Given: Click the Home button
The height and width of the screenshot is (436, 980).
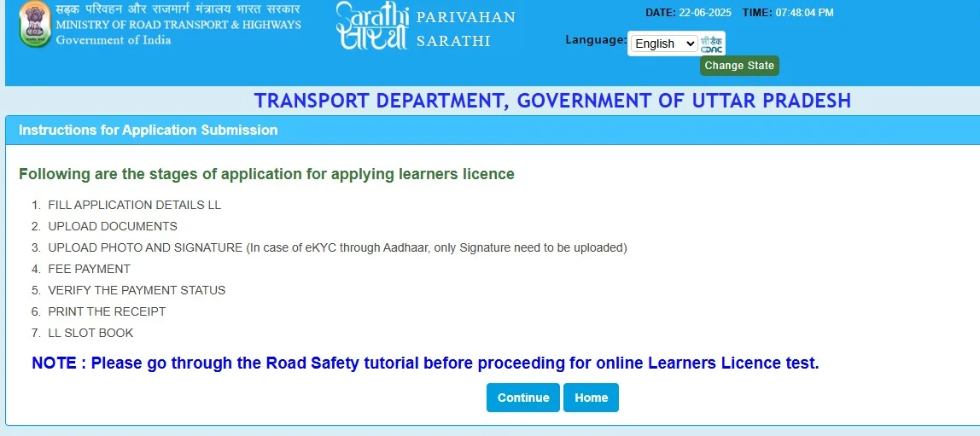Looking at the screenshot, I should (591, 398).
